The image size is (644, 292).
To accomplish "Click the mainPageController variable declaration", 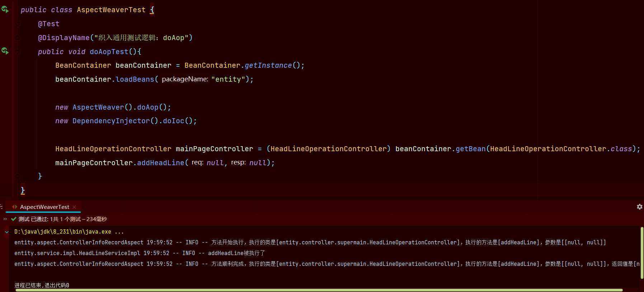I will (215, 149).
